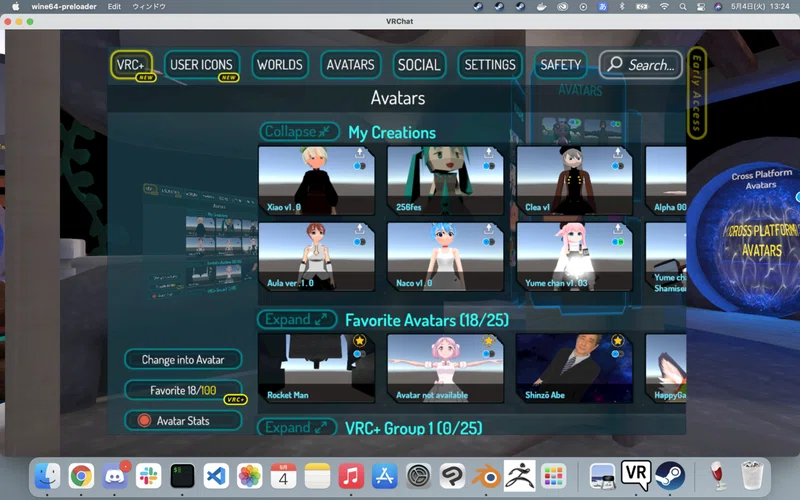Image resolution: width=800 pixels, height=500 pixels.
Task: Select the Clea v1 avatar thumbnail
Action: [574, 180]
